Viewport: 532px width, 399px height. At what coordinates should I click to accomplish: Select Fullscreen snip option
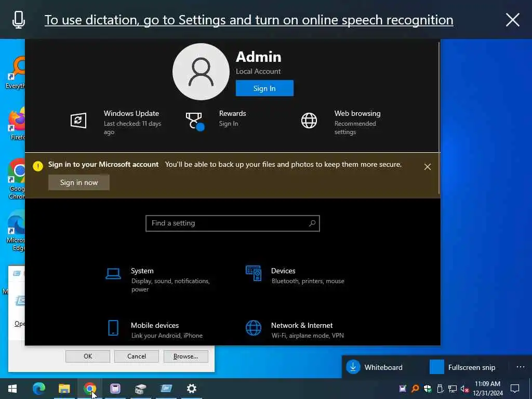[462, 367]
